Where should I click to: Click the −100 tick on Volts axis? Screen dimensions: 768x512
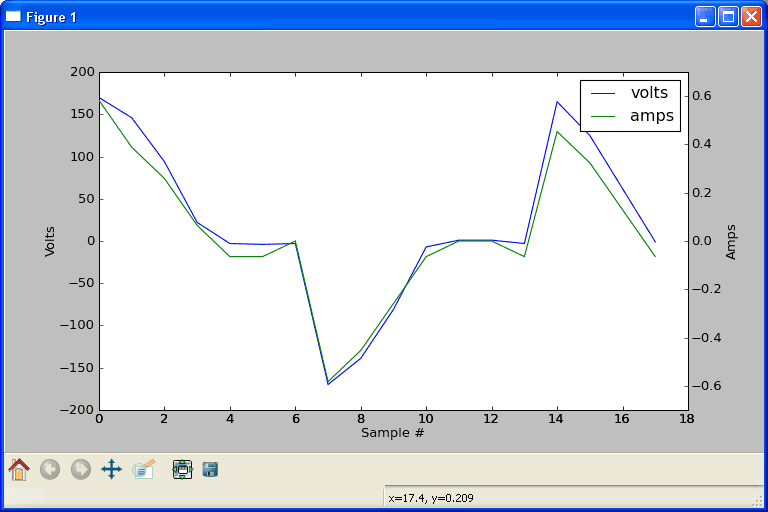77,325
